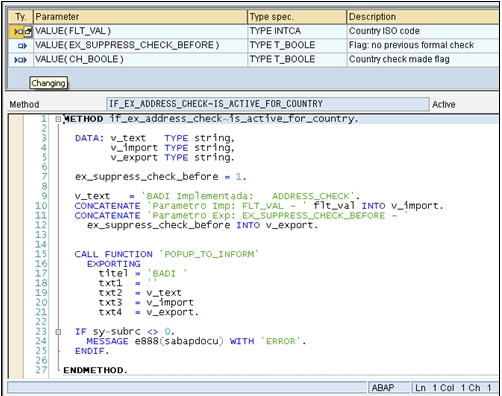Click the exporting icon beside EX_SUPPRESS_CHECK_BEFORE
This screenshot has width=502, height=396.
tap(22, 46)
